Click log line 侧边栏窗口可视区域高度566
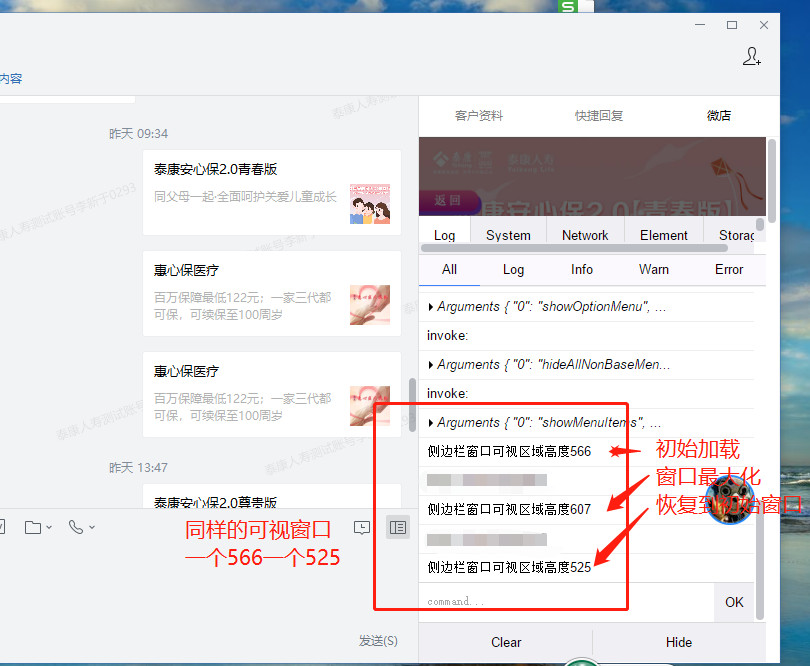The height and width of the screenshot is (666, 810). (x=509, y=452)
